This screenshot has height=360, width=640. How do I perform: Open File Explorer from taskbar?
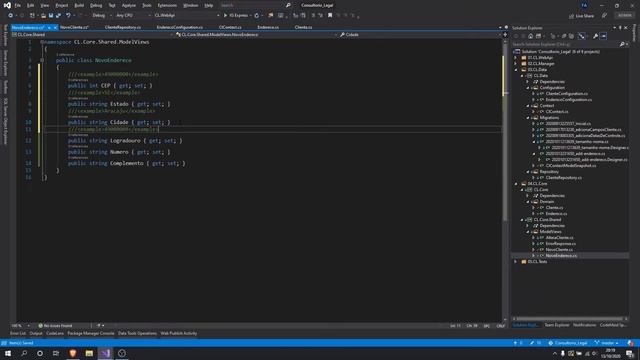point(89,353)
